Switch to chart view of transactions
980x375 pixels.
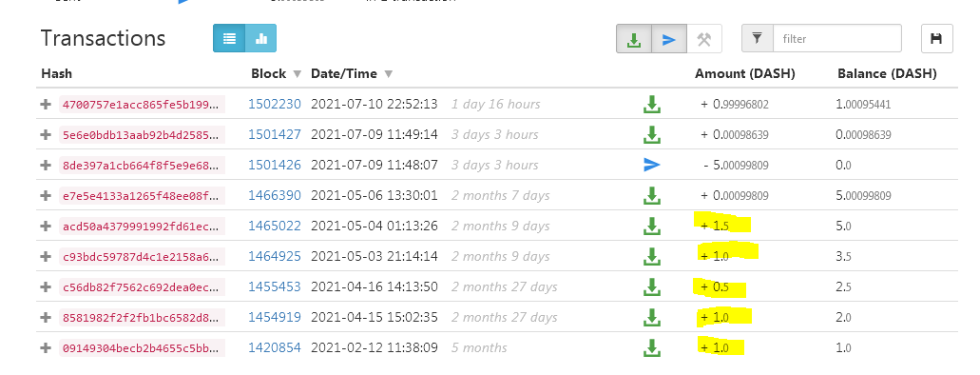260,39
